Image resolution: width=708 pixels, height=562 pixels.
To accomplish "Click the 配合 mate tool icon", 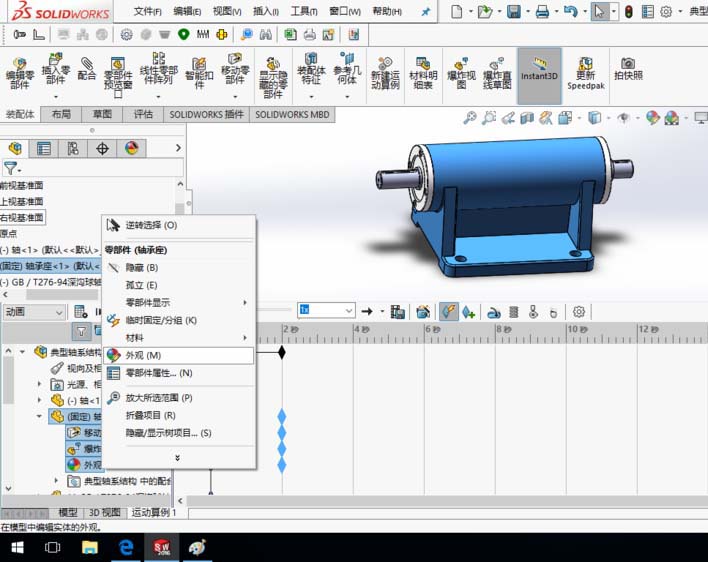I will point(87,68).
